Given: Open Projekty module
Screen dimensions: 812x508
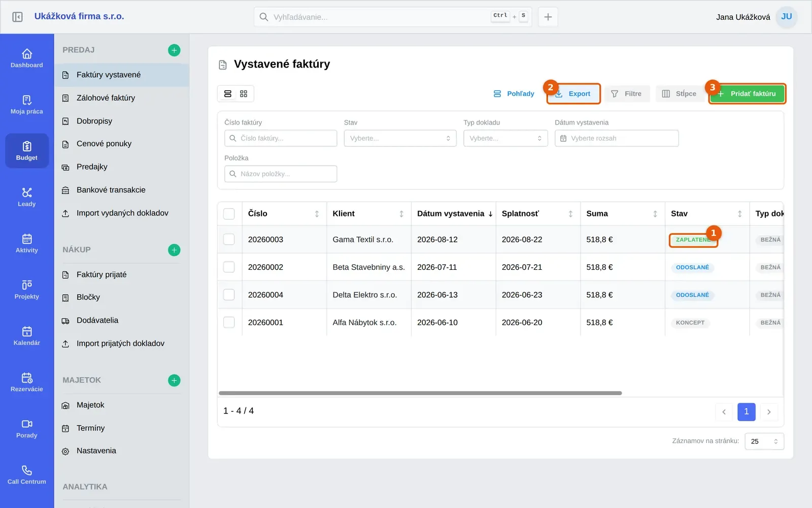Looking at the screenshot, I should pyautogui.click(x=27, y=289).
